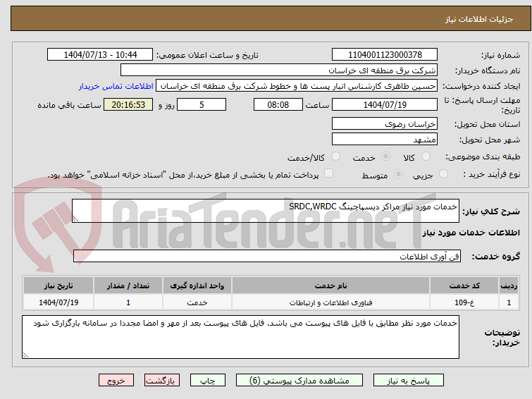
Task: Select the کالا/خدمت radio button
Action: (x=335, y=156)
